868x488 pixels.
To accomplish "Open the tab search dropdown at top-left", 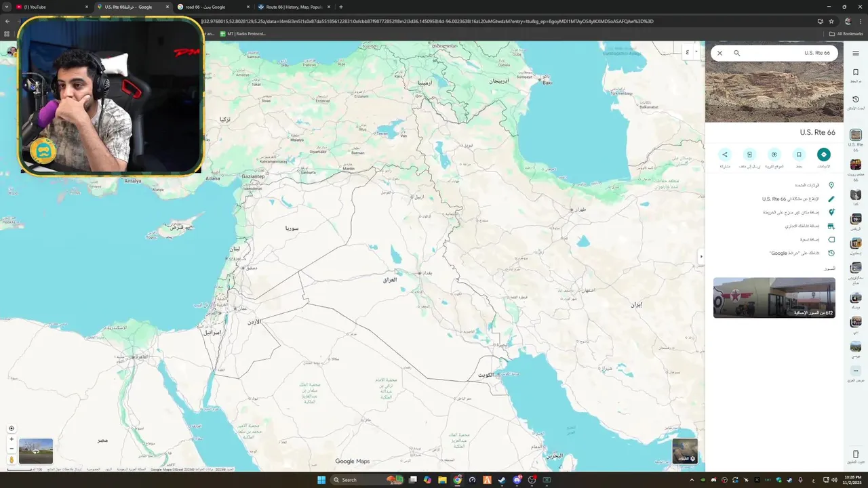I will click(x=5, y=7).
